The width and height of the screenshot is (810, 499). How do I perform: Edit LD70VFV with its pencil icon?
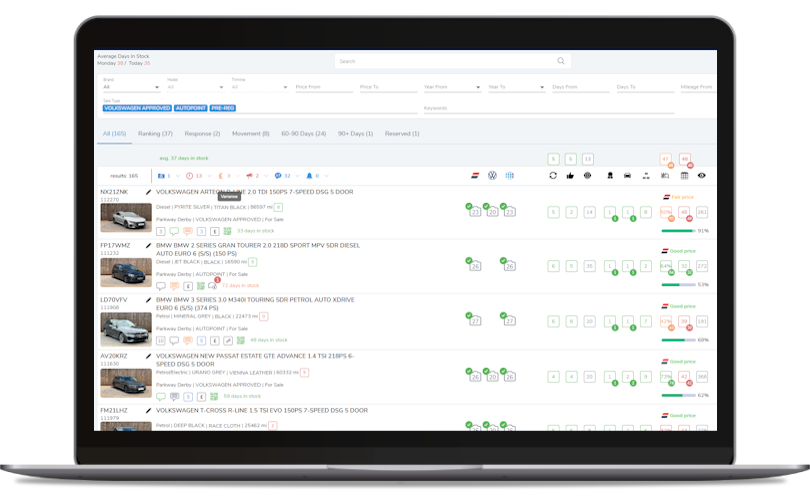pyautogui.click(x=148, y=300)
